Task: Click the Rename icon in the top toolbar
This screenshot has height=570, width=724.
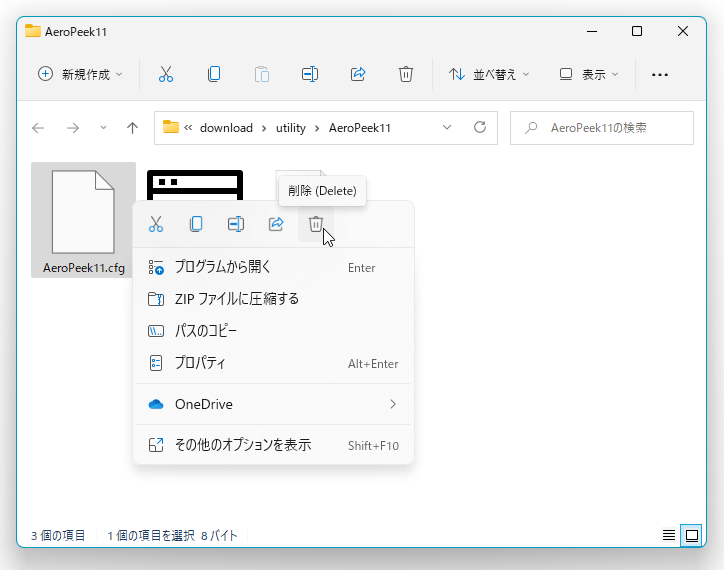Action: 310,74
